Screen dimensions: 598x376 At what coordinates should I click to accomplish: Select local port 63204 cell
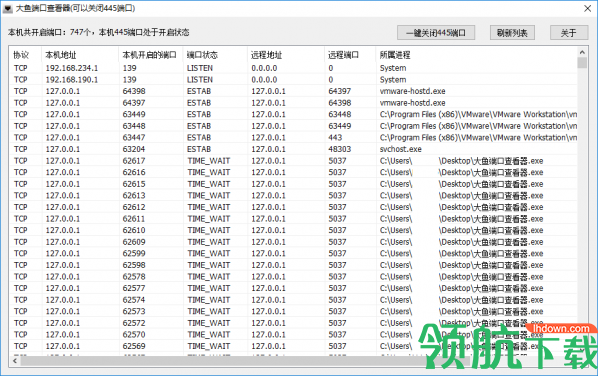pyautogui.click(x=134, y=149)
